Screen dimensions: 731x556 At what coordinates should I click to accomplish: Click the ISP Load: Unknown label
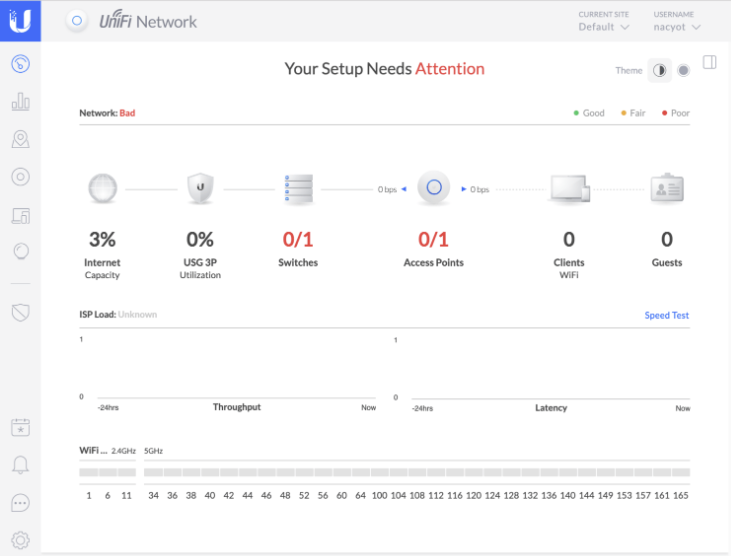[118, 315]
